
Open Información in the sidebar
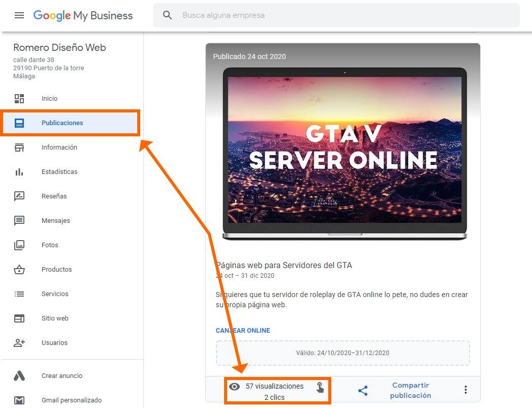(x=59, y=148)
